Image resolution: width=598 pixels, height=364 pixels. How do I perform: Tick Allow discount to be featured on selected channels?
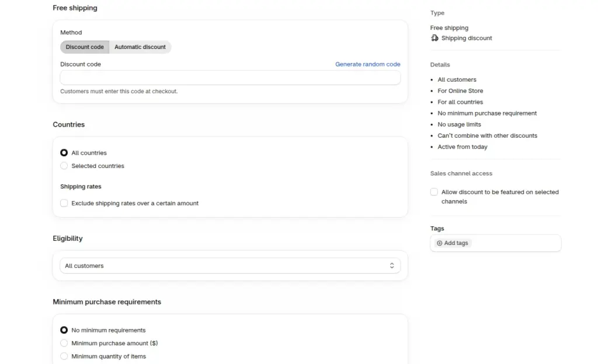click(x=434, y=192)
